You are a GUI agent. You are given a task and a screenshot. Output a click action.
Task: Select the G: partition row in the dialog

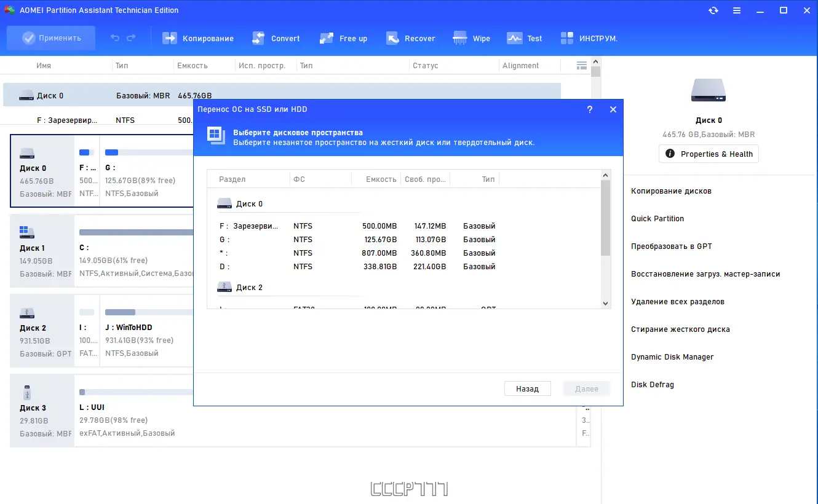point(403,240)
